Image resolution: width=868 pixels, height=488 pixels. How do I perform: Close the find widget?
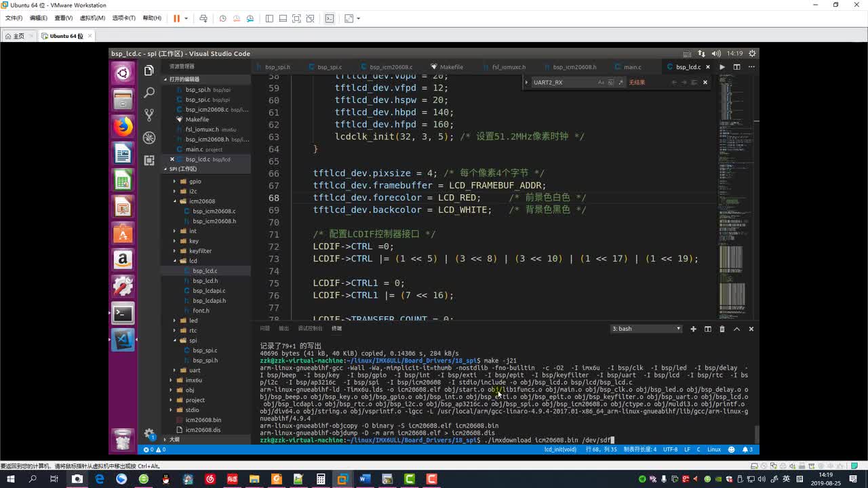coord(705,82)
